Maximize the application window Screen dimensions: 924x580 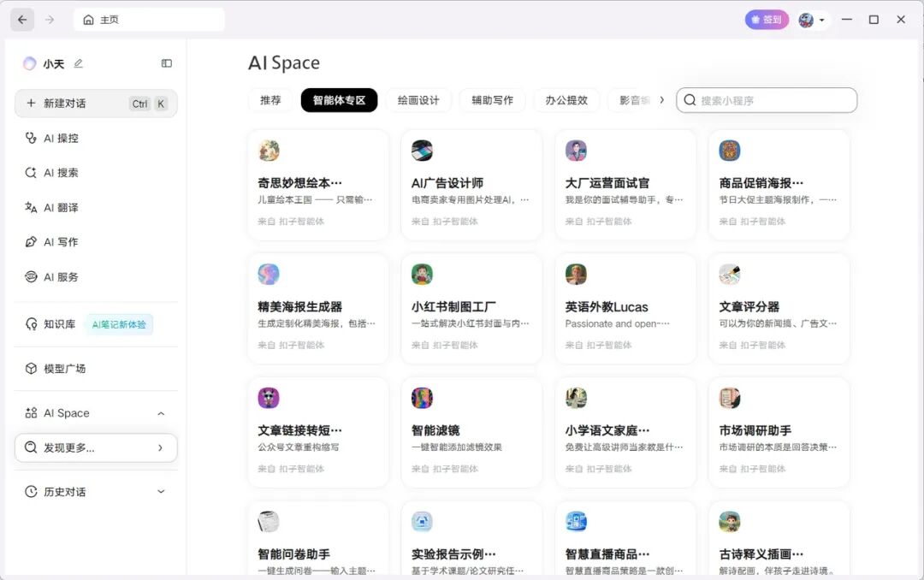(874, 20)
